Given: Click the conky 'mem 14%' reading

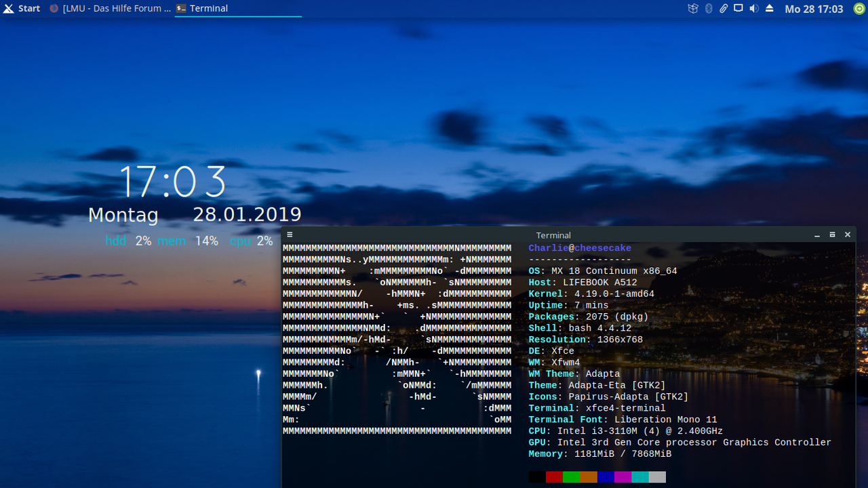Looking at the screenshot, I should pyautogui.click(x=188, y=241).
